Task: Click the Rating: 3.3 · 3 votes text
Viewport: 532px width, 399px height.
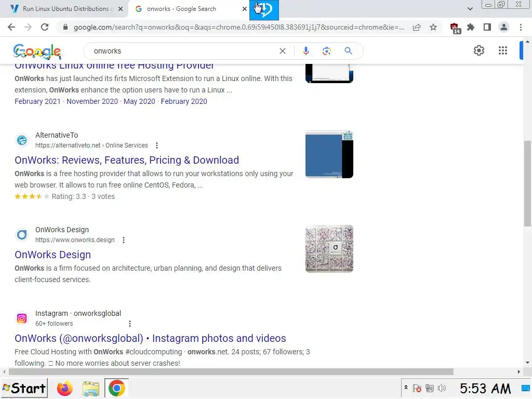Action: click(x=83, y=196)
